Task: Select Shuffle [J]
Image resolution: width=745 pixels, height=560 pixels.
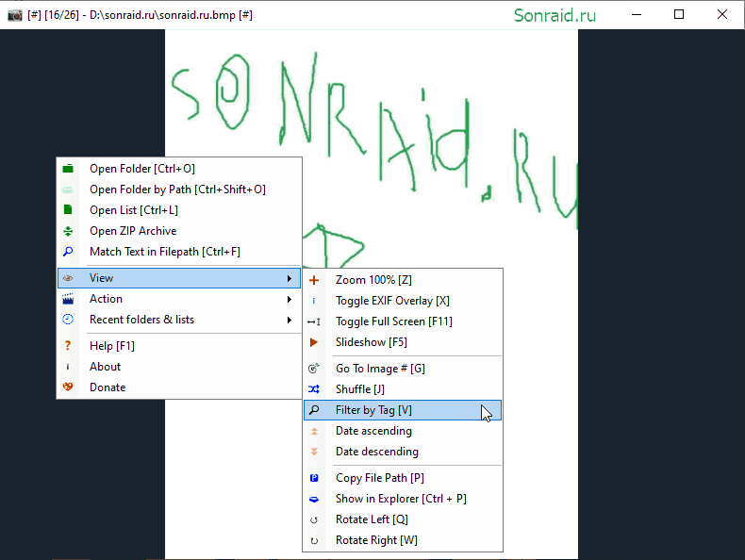Action: (403, 389)
